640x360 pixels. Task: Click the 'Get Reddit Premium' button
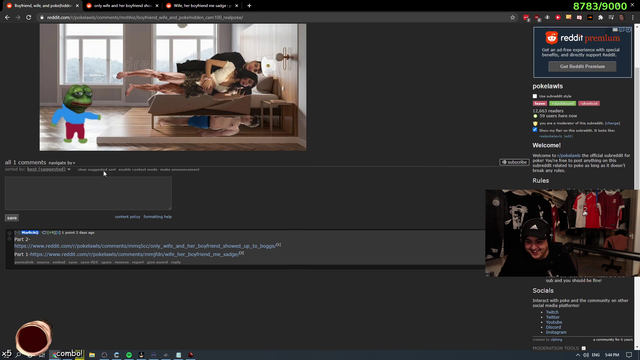click(x=582, y=66)
